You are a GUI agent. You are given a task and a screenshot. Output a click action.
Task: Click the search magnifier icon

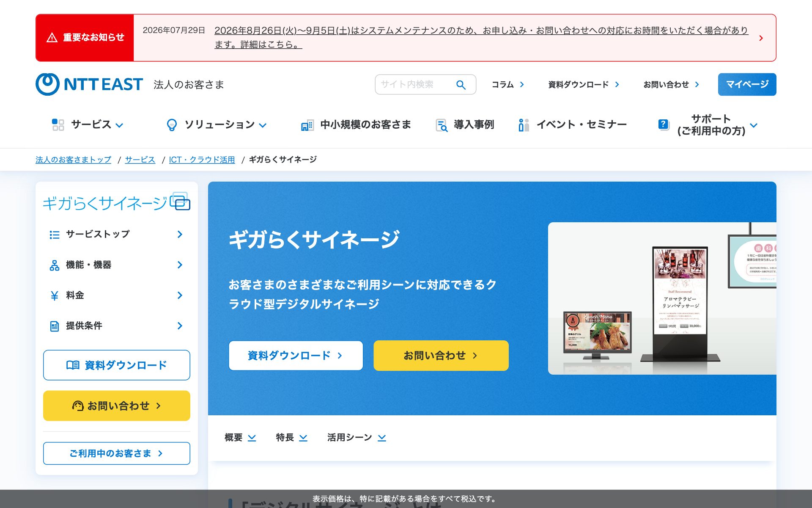click(461, 85)
